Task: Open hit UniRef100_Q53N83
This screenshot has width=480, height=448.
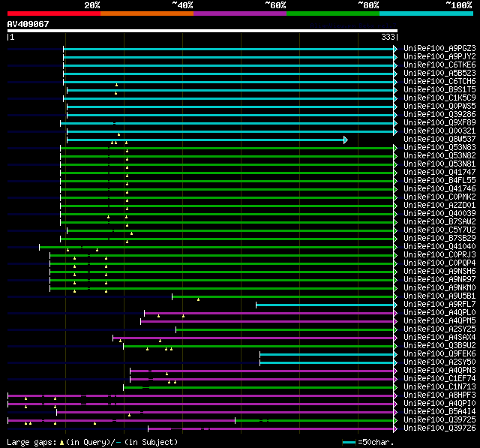Action: pos(439,148)
